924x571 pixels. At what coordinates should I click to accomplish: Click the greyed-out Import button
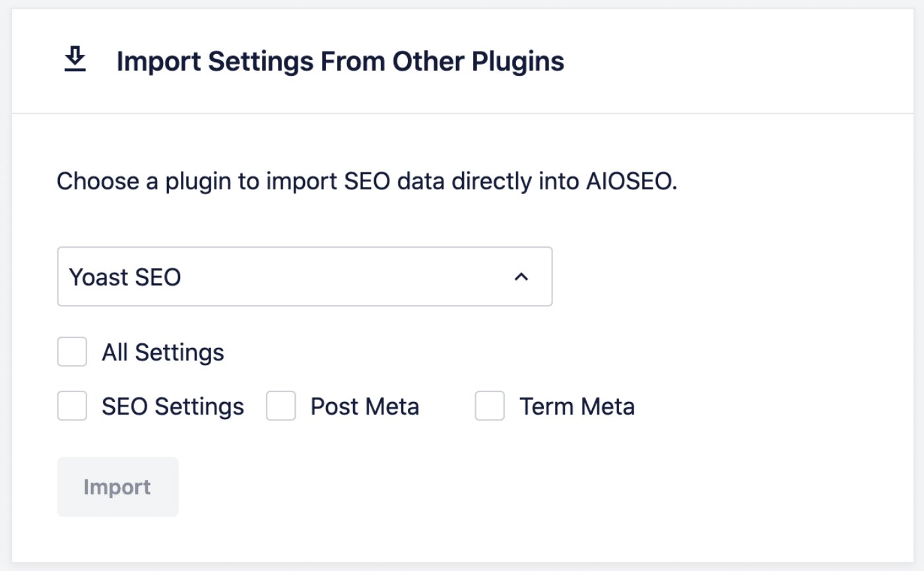coord(117,487)
